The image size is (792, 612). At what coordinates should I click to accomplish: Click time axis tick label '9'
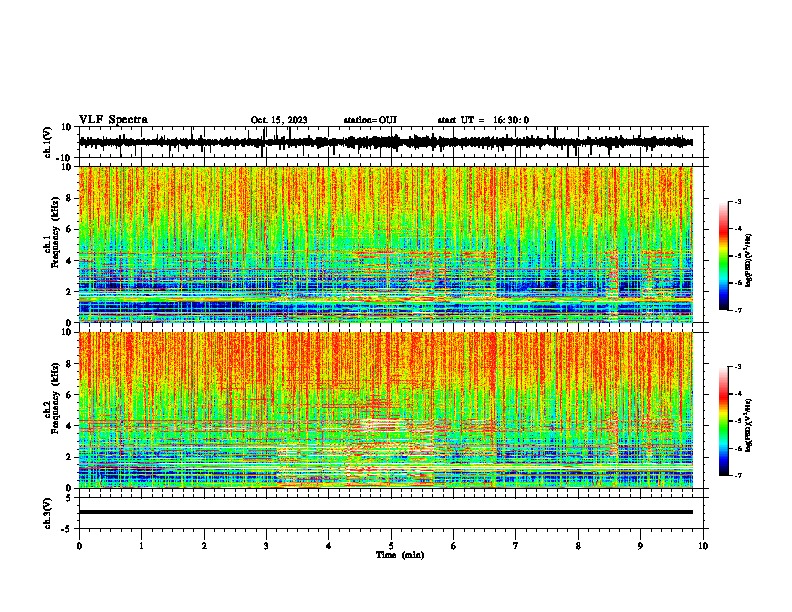(x=640, y=546)
